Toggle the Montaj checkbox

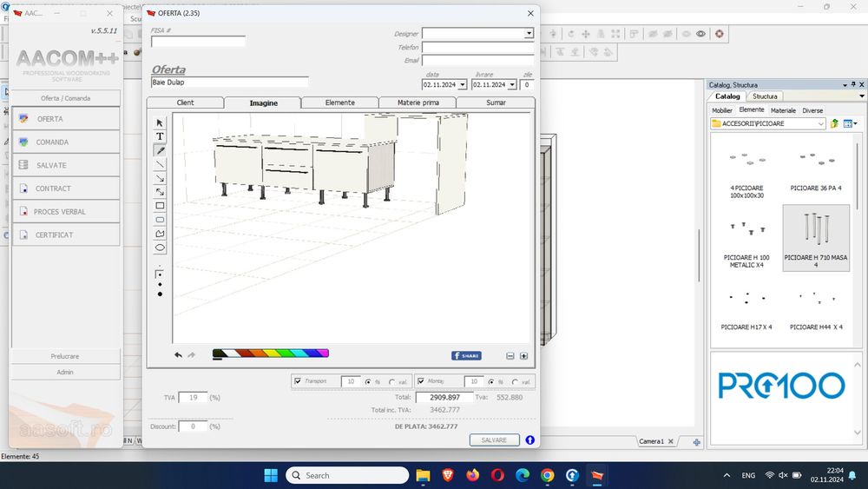coord(420,381)
